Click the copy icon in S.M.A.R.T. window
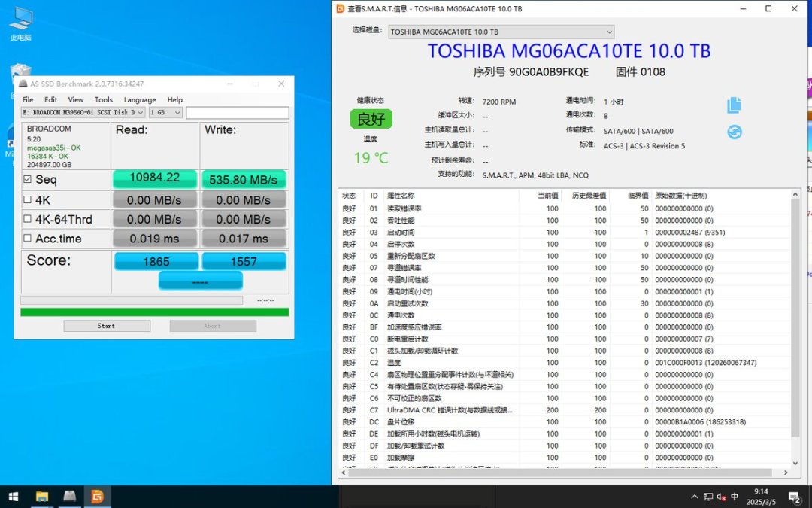The image size is (812, 508). tap(735, 105)
